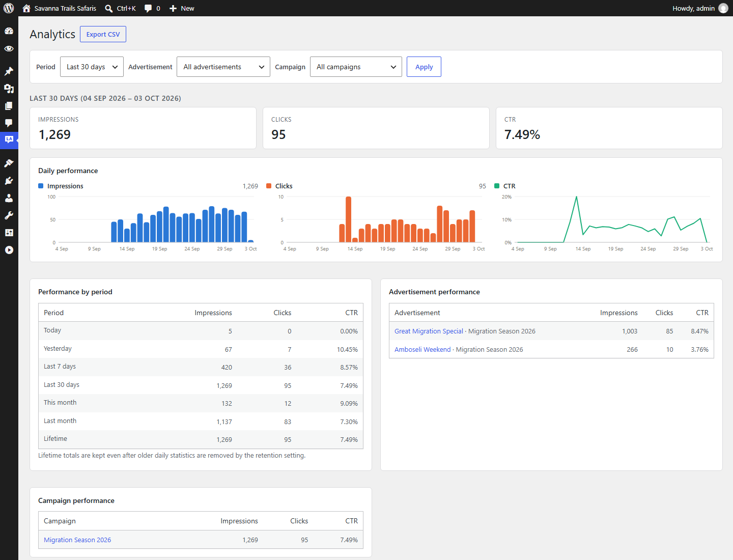
Task: Open Appearance via the paintbrush sidebar icon
Action: coord(9,163)
